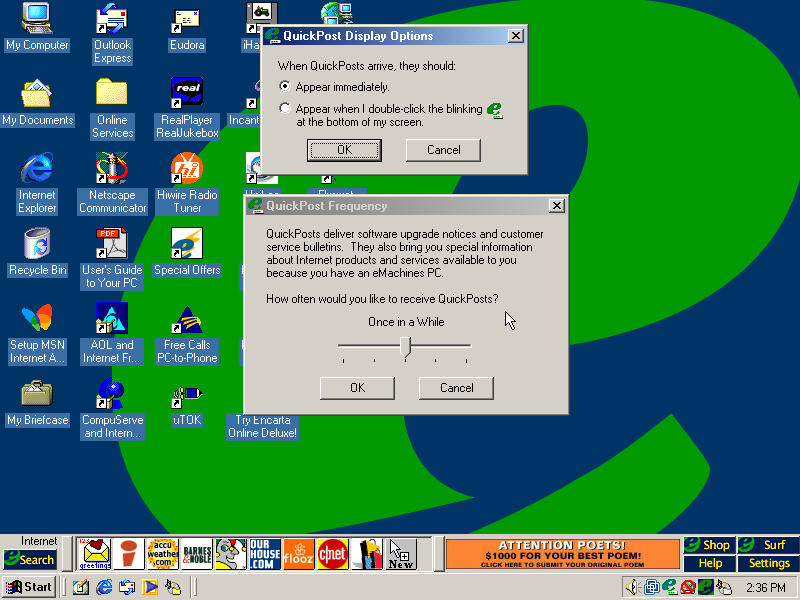Select the Hiwire Radio Tuner icon

coord(187,182)
